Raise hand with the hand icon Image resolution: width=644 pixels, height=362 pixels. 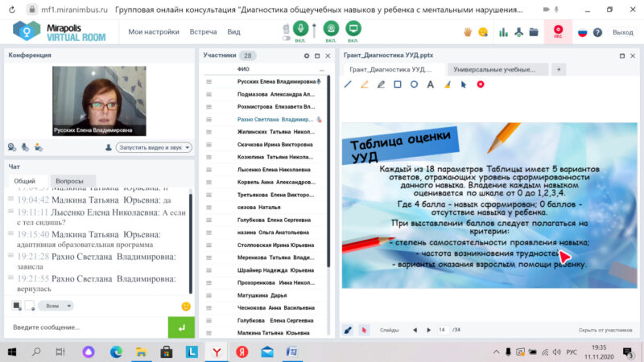(x=468, y=32)
